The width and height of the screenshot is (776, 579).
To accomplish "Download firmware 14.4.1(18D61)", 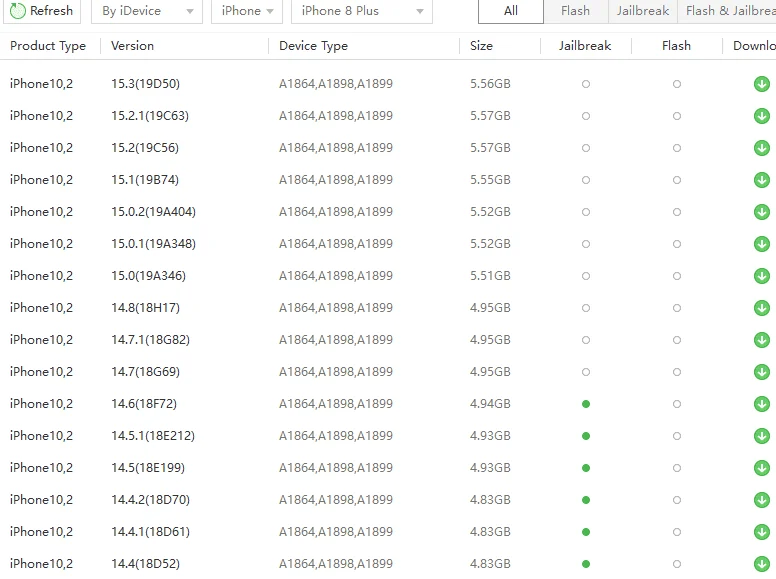I will click(x=762, y=532).
